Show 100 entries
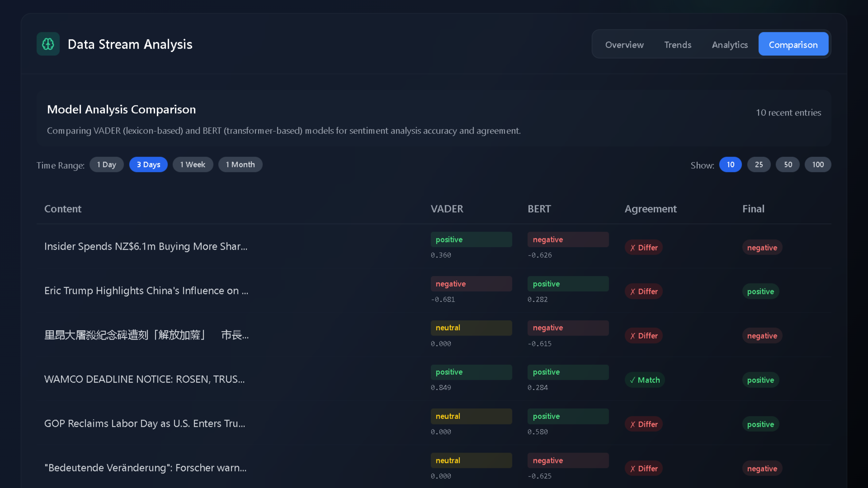 point(818,165)
